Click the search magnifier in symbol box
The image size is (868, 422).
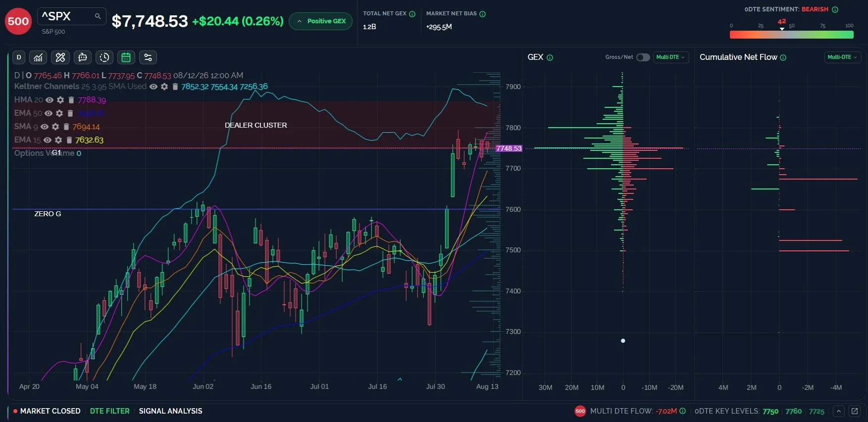click(98, 16)
